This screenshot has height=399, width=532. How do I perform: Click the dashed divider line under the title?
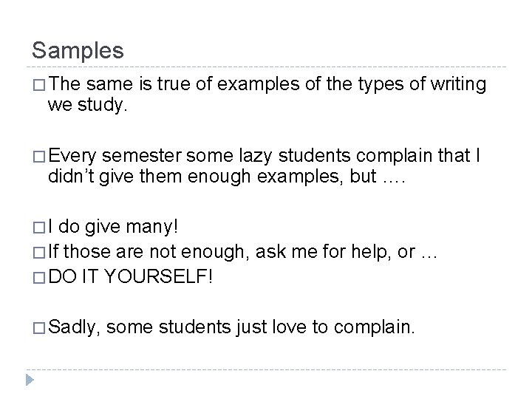point(266,66)
